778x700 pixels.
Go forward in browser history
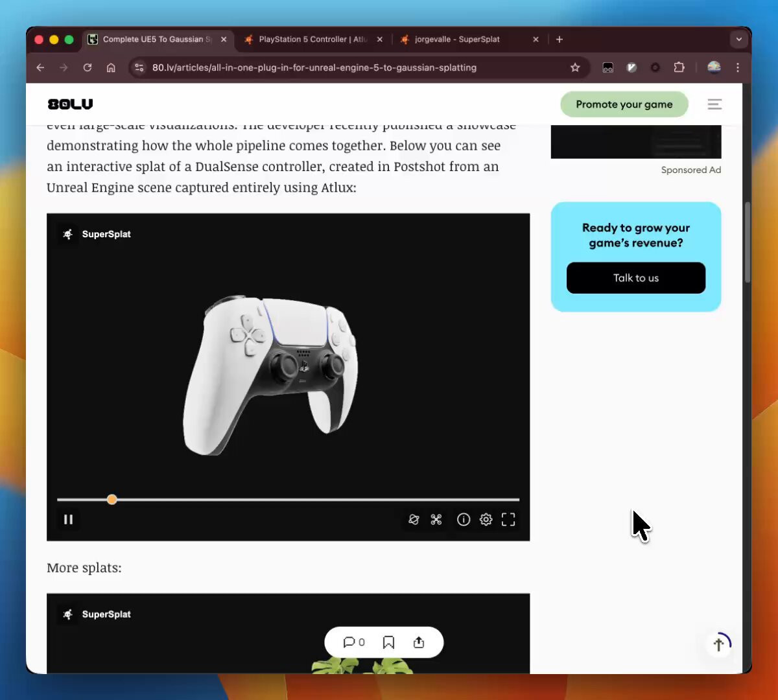tap(64, 67)
